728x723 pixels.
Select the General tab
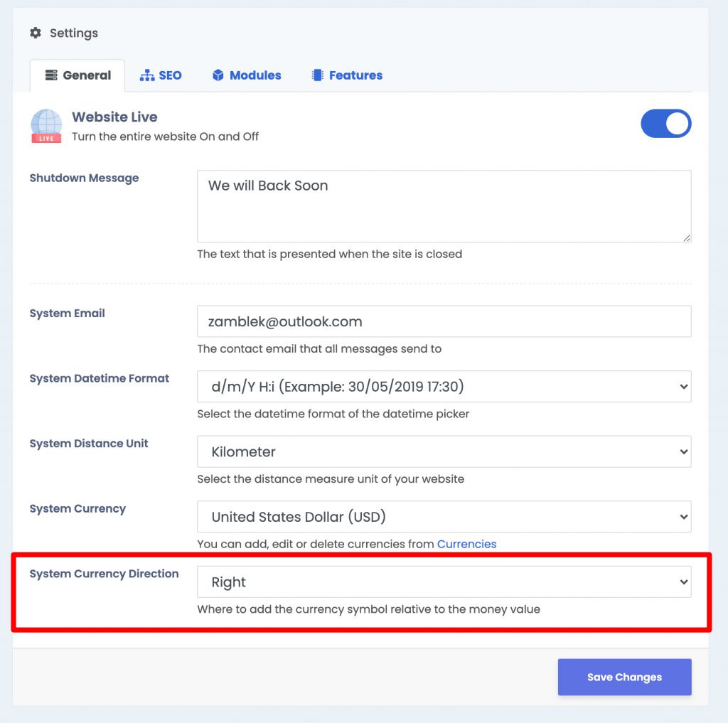point(77,75)
